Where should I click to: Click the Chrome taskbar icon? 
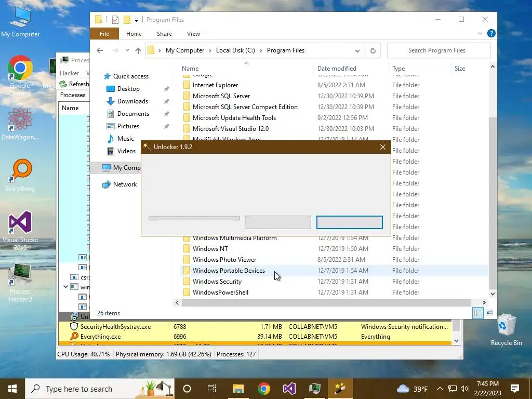(263, 389)
